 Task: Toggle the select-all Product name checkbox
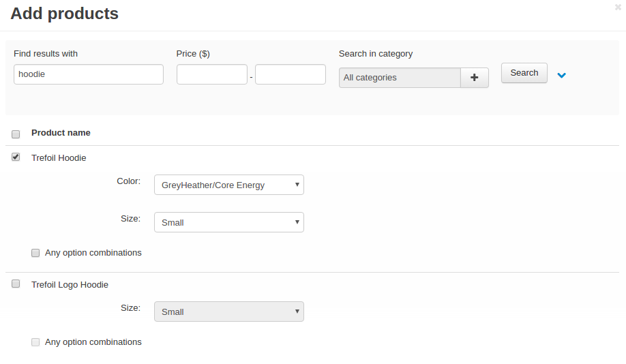pos(16,134)
